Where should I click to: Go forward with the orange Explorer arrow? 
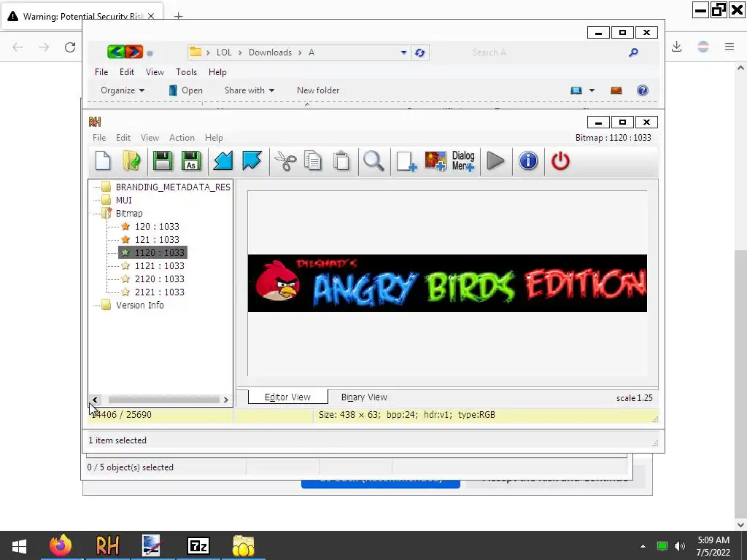(x=134, y=52)
